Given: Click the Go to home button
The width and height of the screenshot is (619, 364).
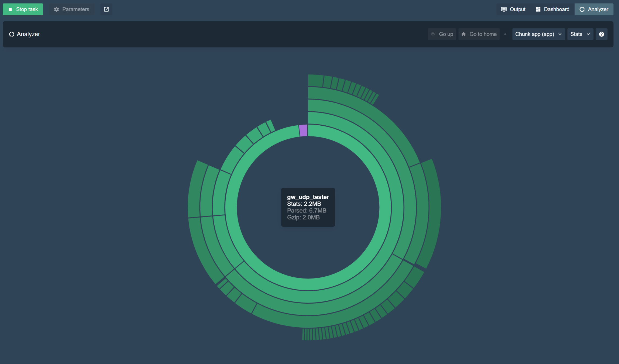Looking at the screenshot, I should (x=479, y=34).
